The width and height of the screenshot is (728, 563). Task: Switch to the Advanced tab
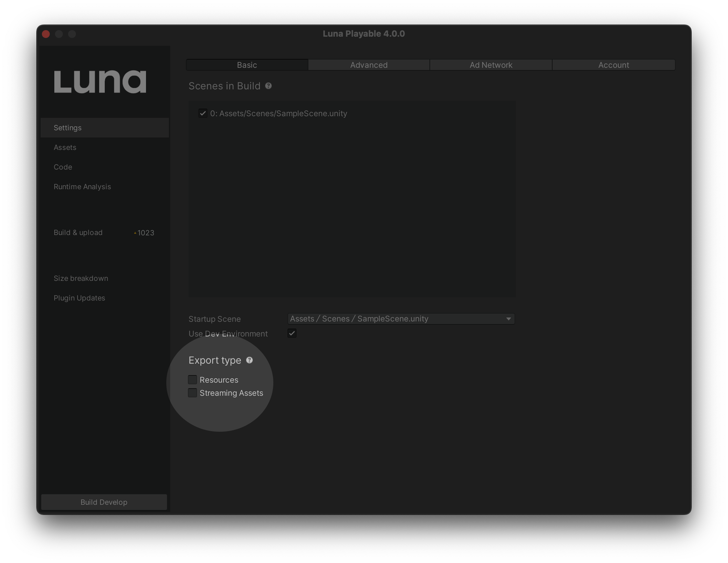click(368, 64)
